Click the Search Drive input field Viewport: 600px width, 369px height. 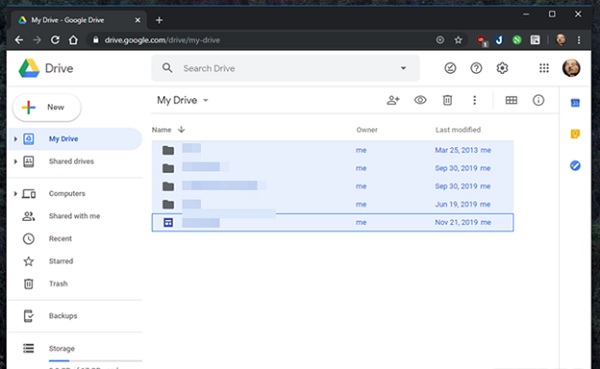285,68
